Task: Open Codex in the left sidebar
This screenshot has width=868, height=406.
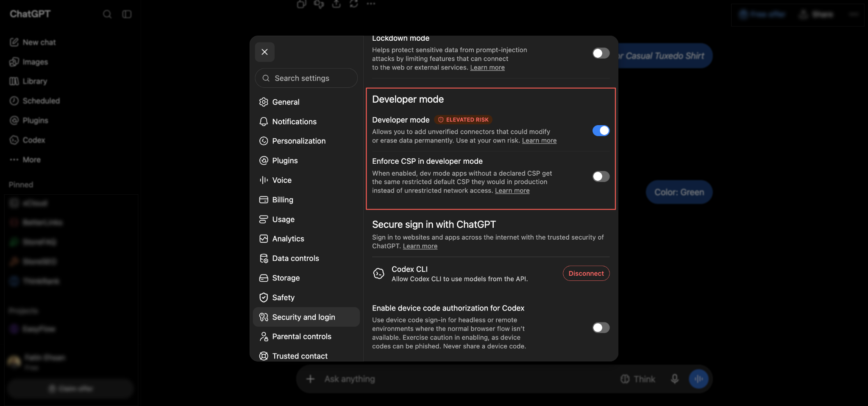Action: pyautogui.click(x=28, y=140)
